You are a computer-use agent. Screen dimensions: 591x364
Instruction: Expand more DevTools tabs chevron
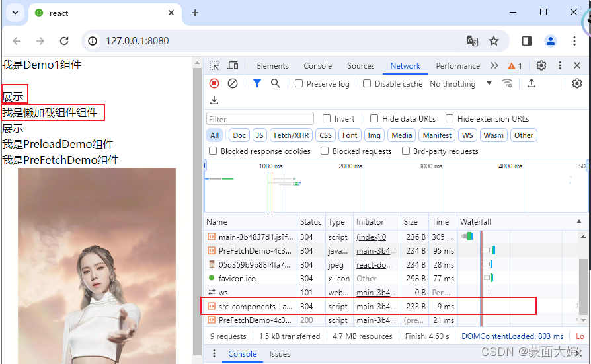coord(494,65)
